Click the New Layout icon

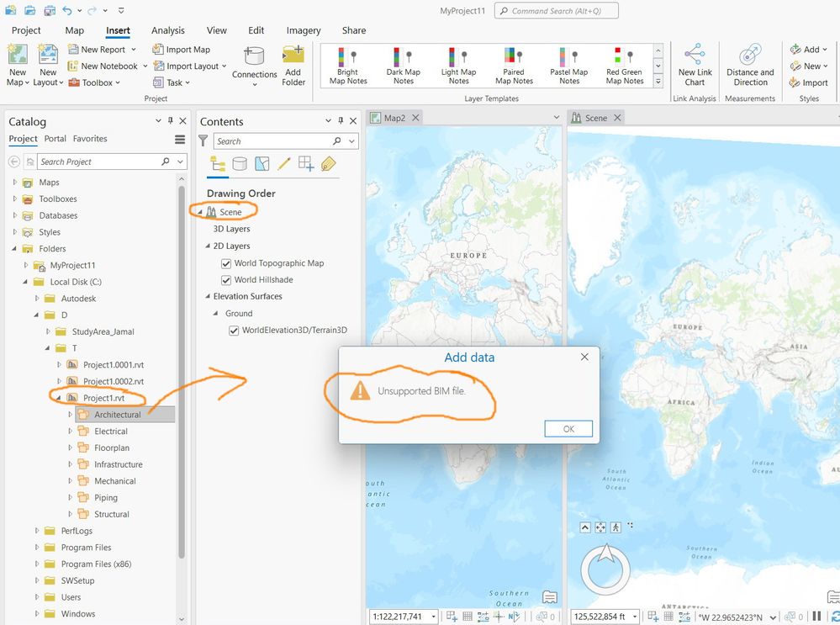[48, 56]
